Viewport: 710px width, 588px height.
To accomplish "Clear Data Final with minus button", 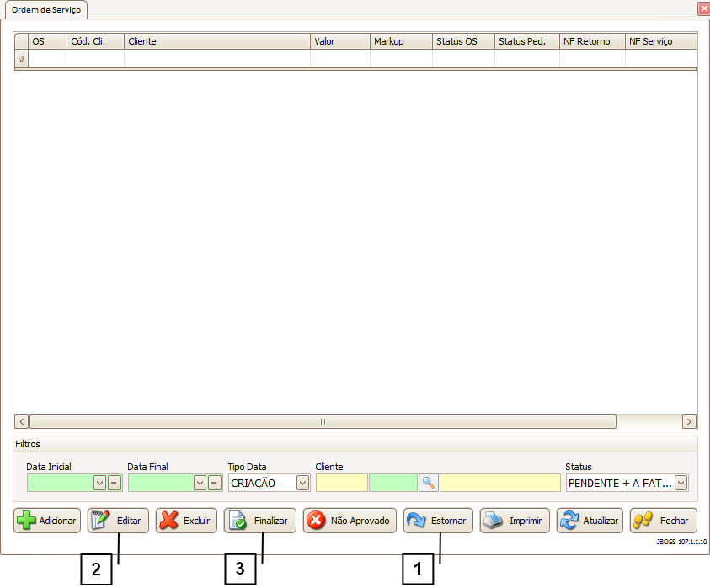I will click(215, 483).
